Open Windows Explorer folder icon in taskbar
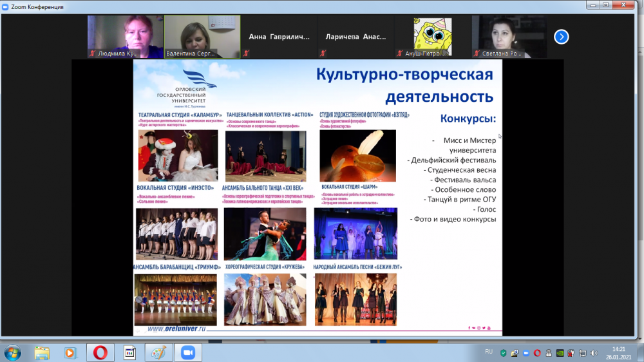 pos(42,352)
